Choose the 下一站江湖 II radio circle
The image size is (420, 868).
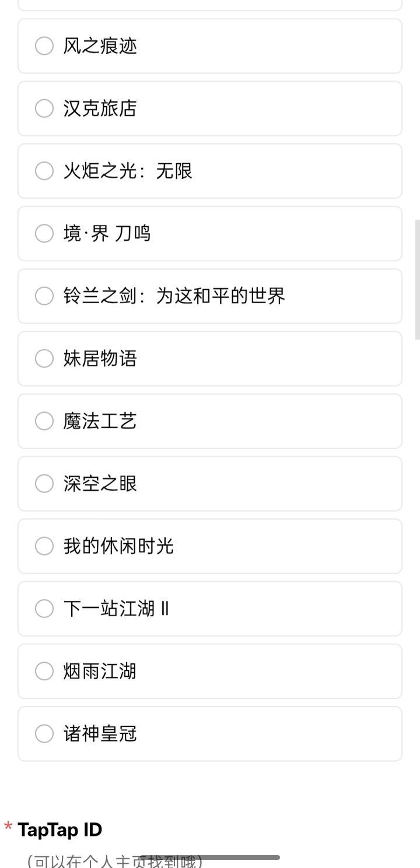coord(44,609)
